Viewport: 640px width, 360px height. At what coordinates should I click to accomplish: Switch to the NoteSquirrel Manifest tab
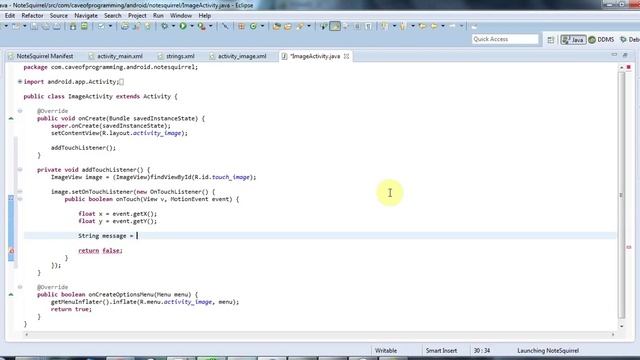[41, 56]
